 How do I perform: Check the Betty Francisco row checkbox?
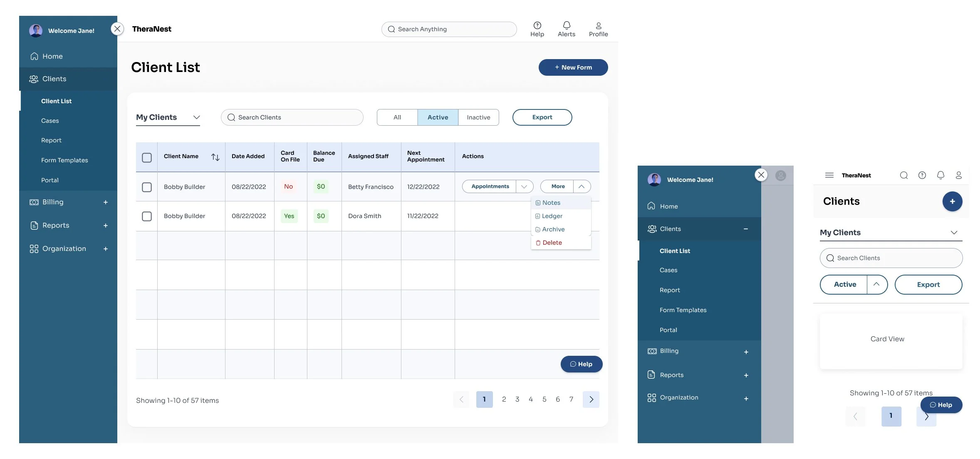[x=147, y=187]
